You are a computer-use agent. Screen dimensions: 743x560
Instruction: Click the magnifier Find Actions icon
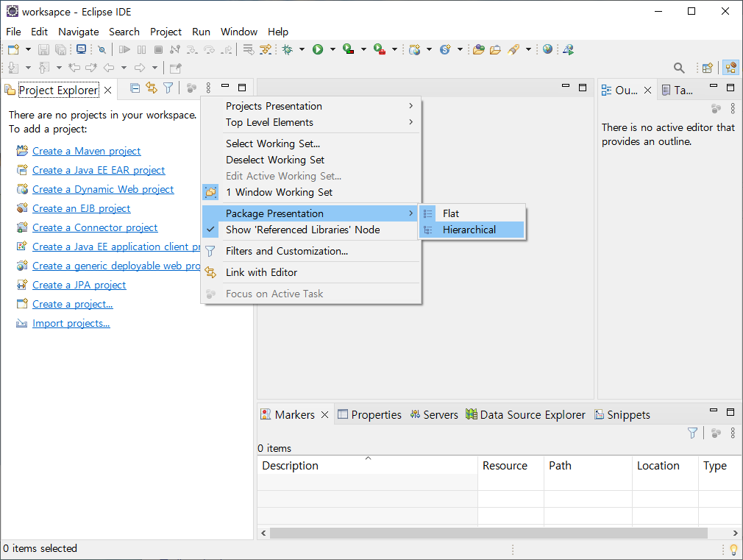679,68
